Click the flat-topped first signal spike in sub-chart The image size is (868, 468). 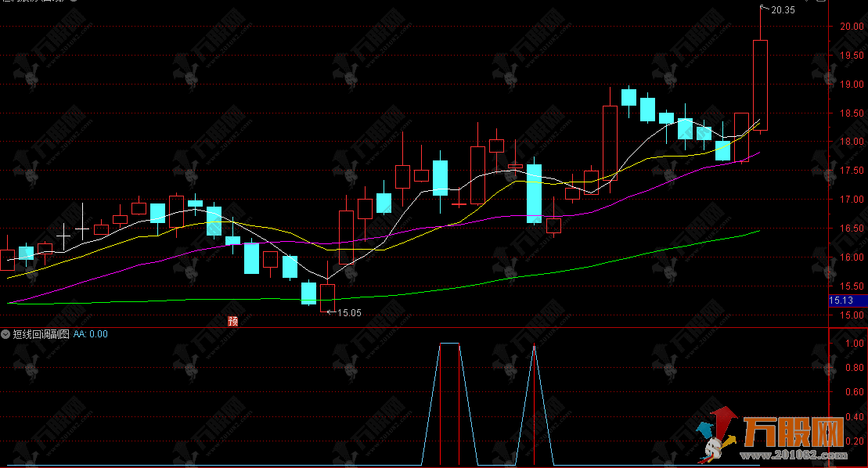(449, 344)
